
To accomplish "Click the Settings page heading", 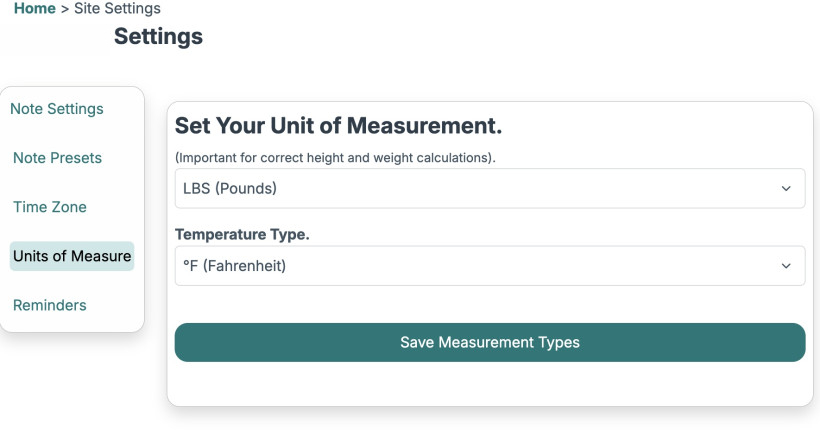I will click(158, 37).
